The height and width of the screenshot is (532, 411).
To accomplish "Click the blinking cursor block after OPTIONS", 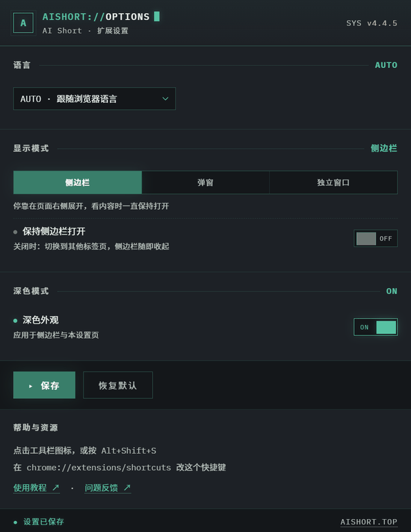I will pyautogui.click(x=157, y=16).
